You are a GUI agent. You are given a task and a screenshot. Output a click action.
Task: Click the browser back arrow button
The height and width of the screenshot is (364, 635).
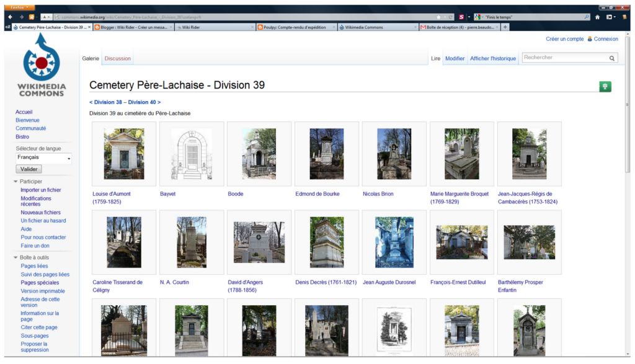(10, 17)
